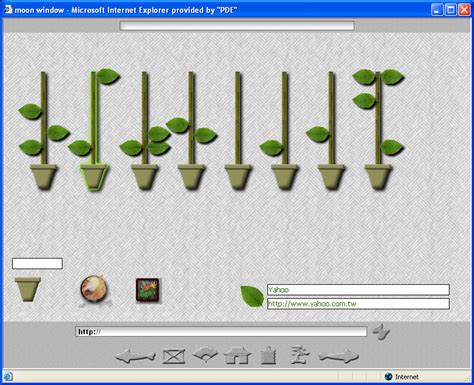The height and width of the screenshot is (385, 474).
Task: Click left leaf of the fourth plant
Action: point(178,125)
